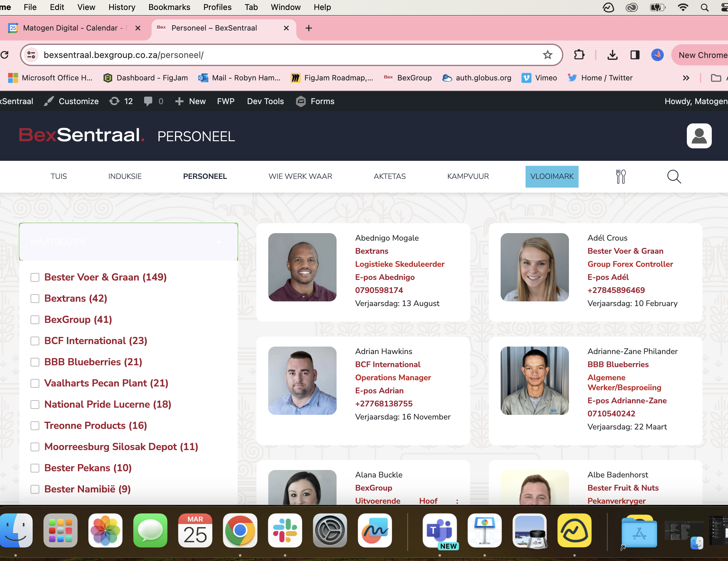728x561 pixels.
Task: Click the user profile avatar icon
Action: coord(699,136)
